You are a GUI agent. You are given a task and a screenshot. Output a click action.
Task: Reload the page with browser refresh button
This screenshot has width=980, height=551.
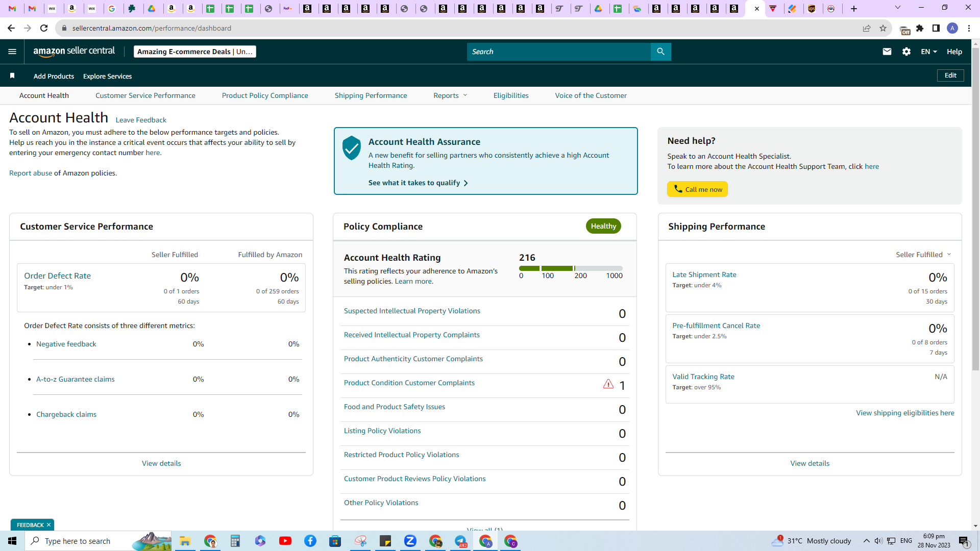click(44, 28)
